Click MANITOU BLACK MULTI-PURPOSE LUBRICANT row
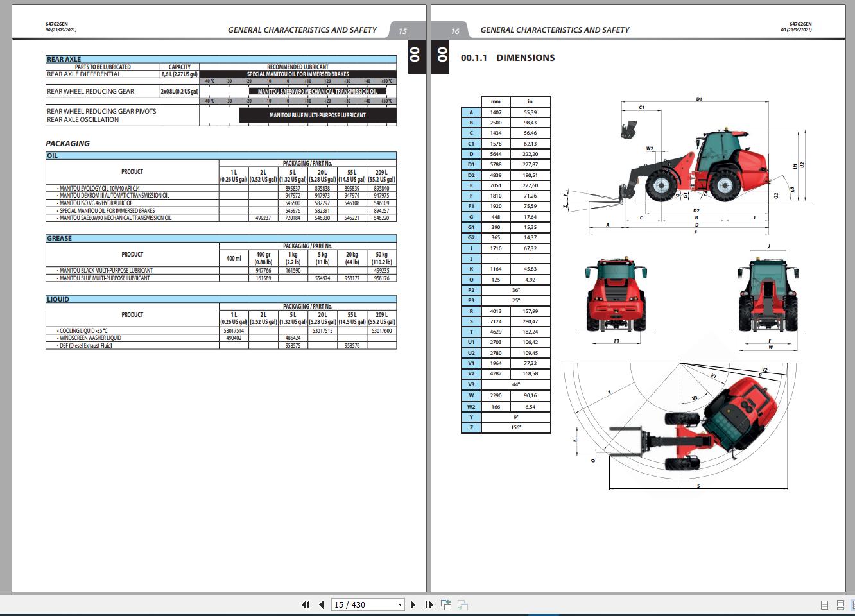 coord(221,271)
